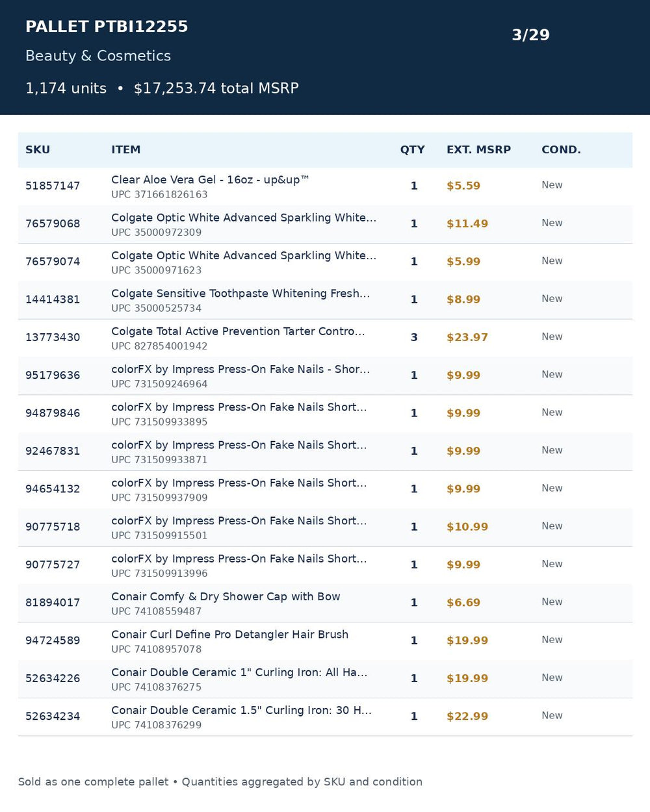Click UPC 731509933895
The height and width of the screenshot is (812, 650).
pos(159,422)
